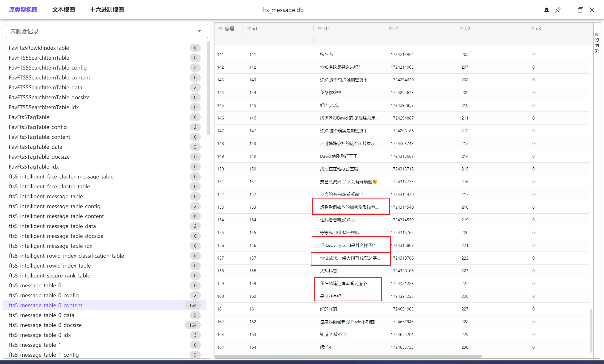Pin the window with pushpin icon
Viewport: 604px width, 364px height.
point(558,10)
